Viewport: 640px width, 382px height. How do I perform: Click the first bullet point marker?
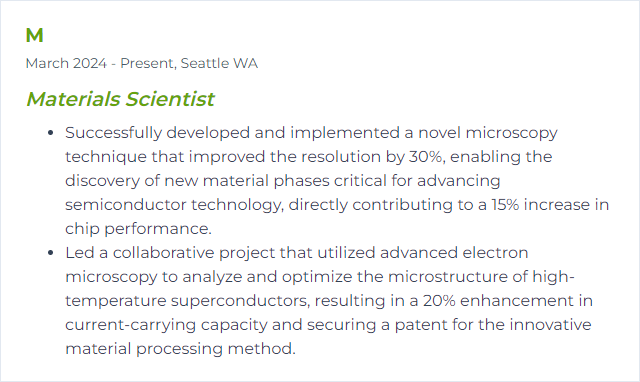pyautogui.click(x=51, y=133)
